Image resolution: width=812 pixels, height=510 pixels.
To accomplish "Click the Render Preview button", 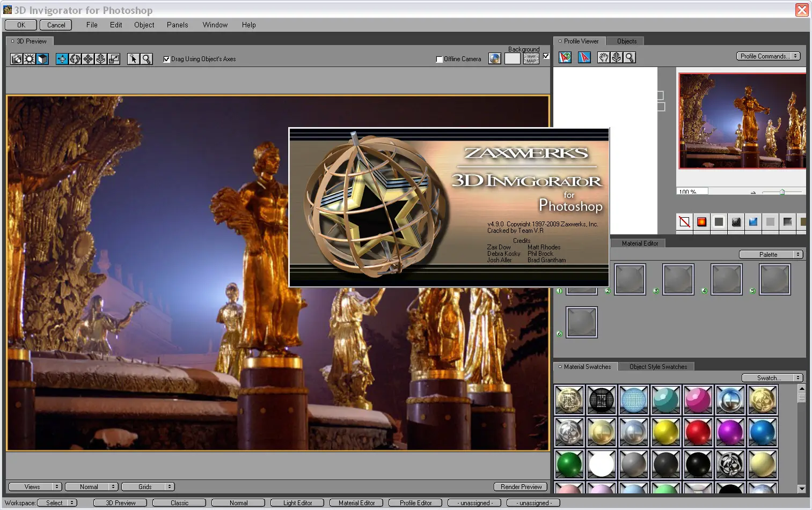I will pyautogui.click(x=521, y=487).
